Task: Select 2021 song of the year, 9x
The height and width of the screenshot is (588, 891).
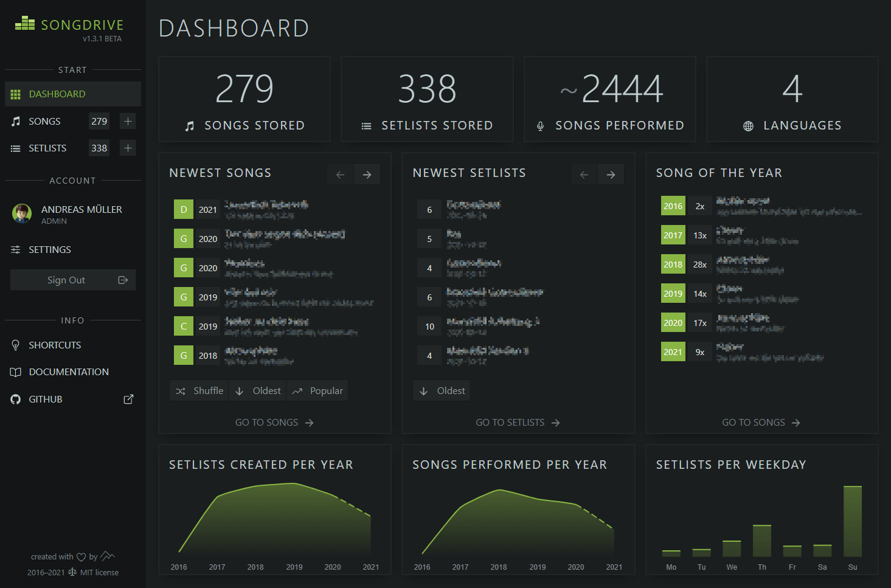Action: tap(761, 351)
